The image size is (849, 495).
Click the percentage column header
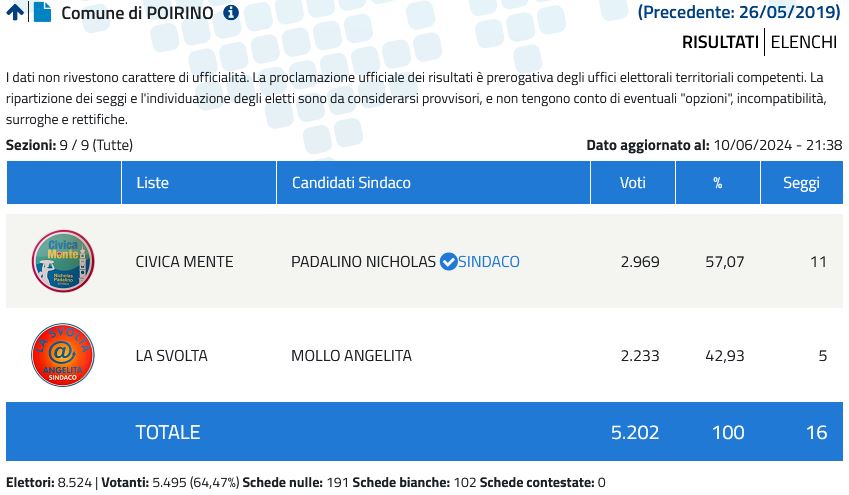[717, 183]
